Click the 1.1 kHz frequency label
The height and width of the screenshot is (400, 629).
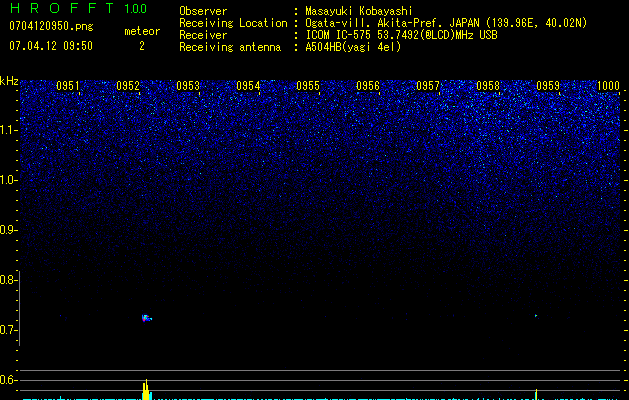pos(9,130)
